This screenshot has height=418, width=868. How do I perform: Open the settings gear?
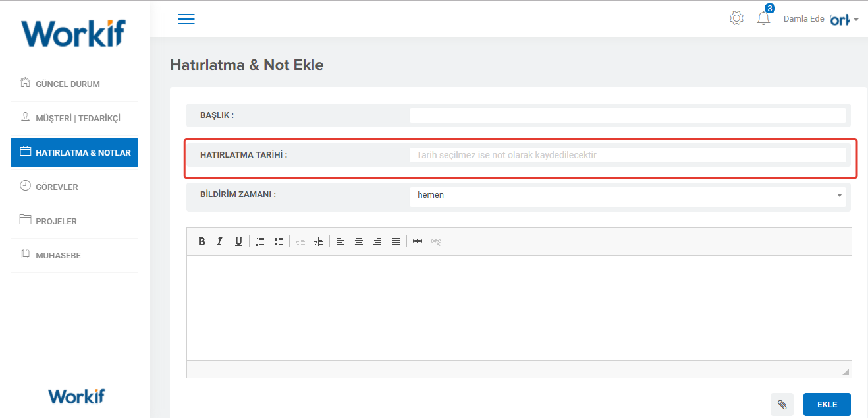pyautogui.click(x=736, y=18)
